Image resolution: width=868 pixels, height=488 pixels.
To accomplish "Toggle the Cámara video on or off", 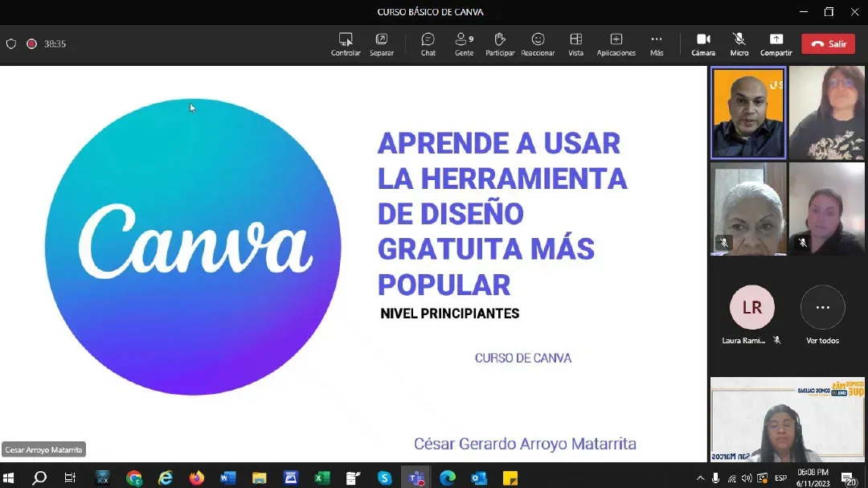I will (703, 43).
